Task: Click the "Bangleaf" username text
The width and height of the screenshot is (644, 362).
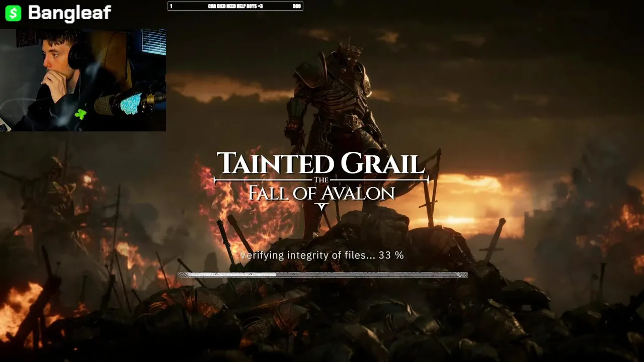Action: 69,13
